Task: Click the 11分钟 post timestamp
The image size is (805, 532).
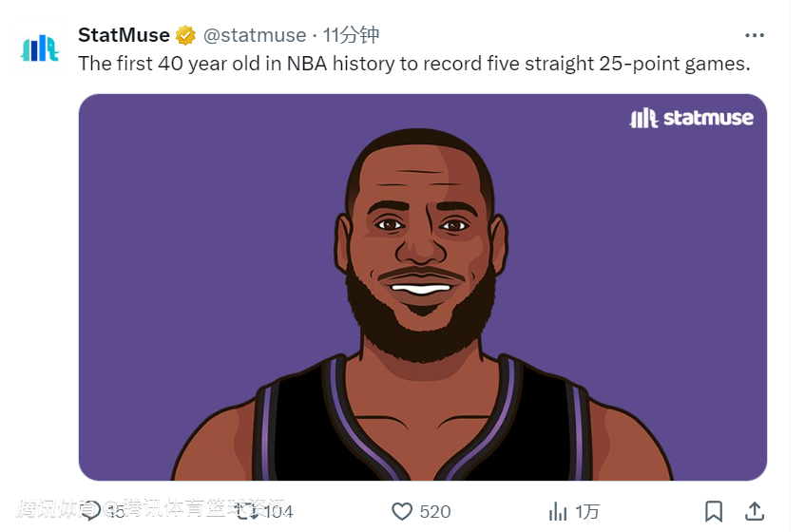Action: pyautogui.click(x=351, y=35)
